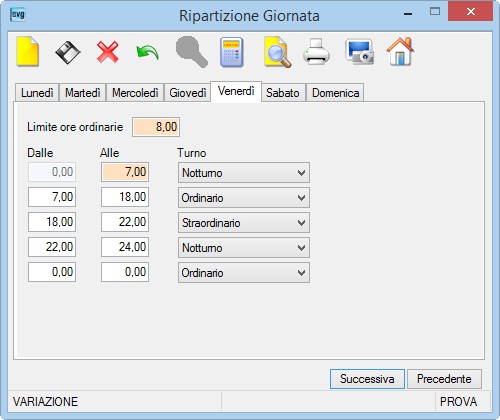Viewport: 500px width, 420px height.
Task: Click the screen capture camera icon
Action: click(359, 52)
